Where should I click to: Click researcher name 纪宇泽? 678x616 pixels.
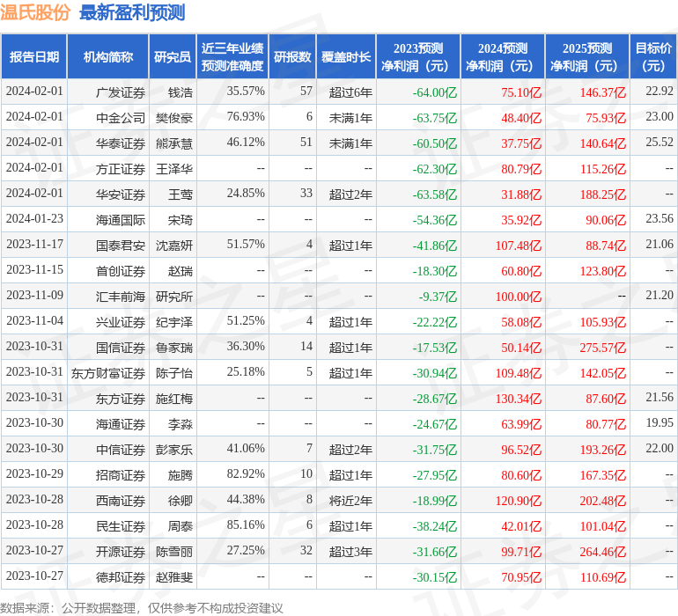[174, 321]
